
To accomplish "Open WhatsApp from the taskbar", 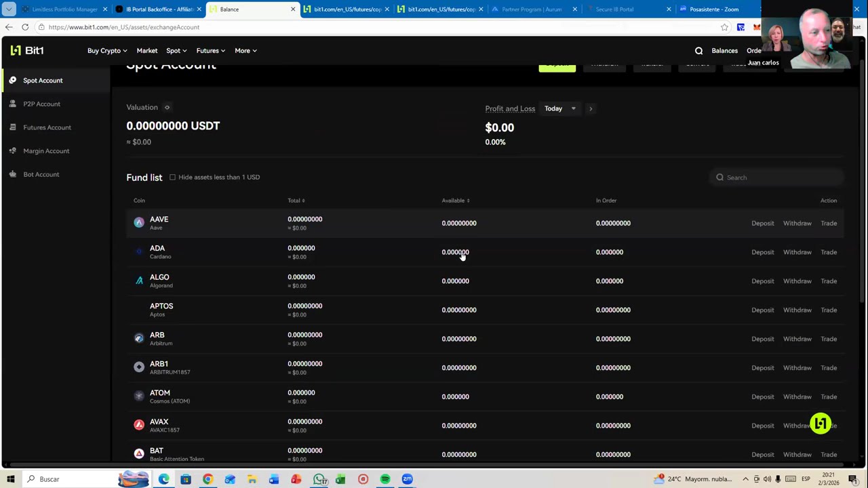I will 319,479.
